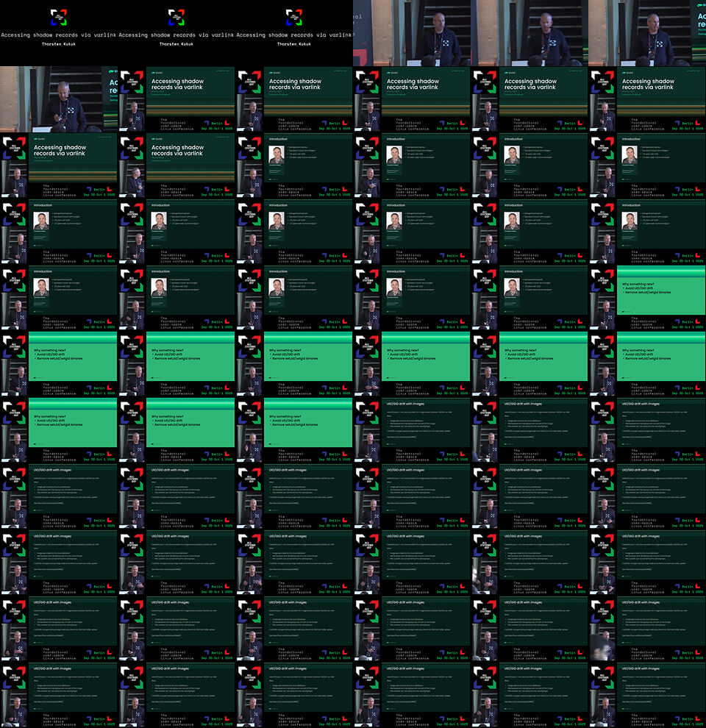Select the last green "Why something new?" thumbnail

pyautogui.click(x=294, y=430)
